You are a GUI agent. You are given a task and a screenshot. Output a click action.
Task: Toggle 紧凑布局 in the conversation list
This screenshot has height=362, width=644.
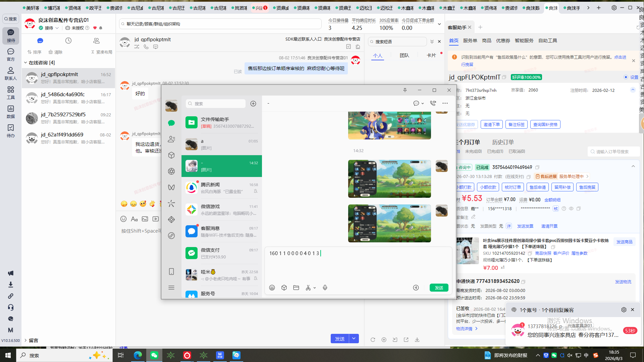tap(102, 52)
